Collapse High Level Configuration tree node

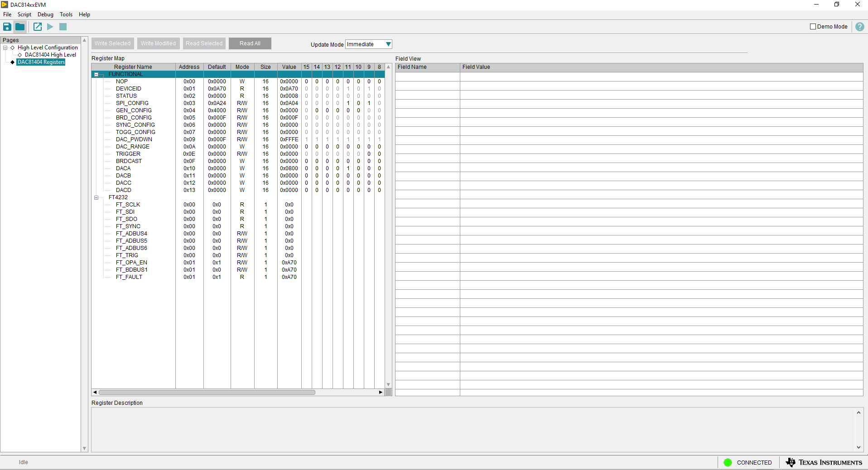[5, 48]
